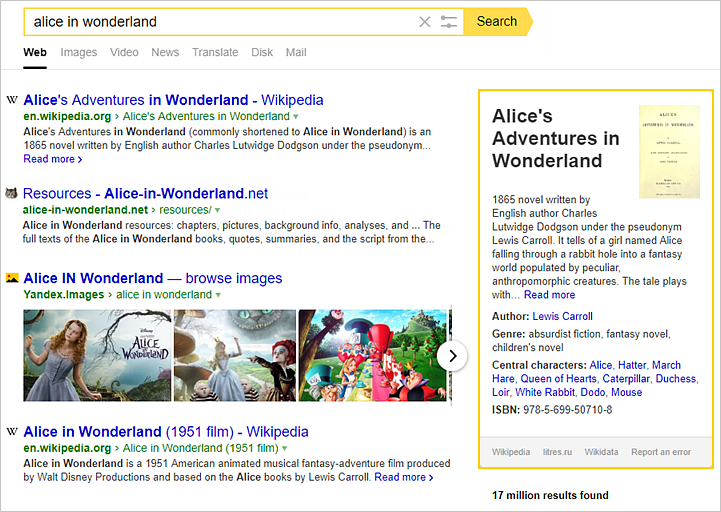The image size is (721, 512).
Task: Click the Loir character link
Action: point(500,392)
